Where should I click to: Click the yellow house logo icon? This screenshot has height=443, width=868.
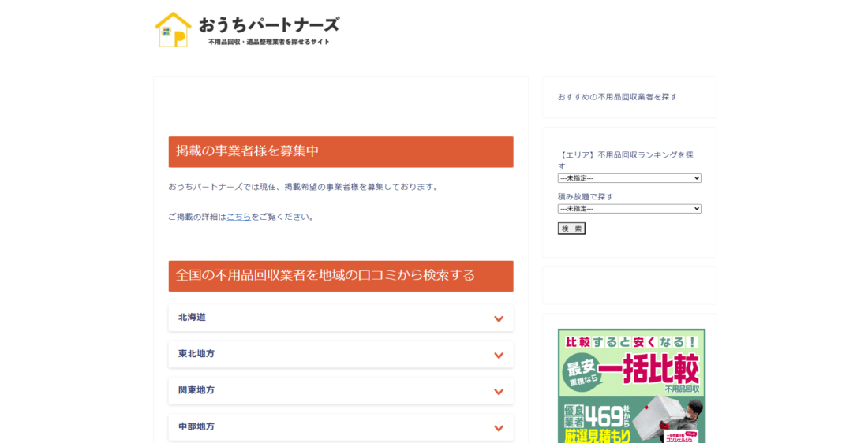[173, 30]
